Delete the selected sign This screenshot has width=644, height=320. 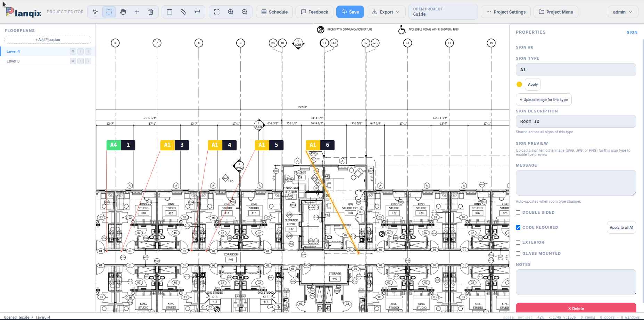576,308
